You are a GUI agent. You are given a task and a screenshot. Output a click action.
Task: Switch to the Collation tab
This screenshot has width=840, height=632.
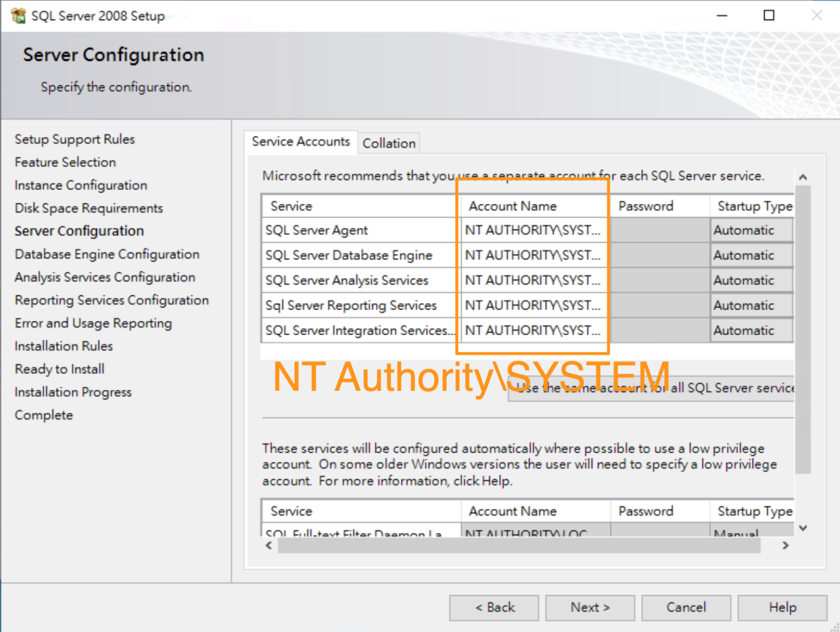click(388, 143)
